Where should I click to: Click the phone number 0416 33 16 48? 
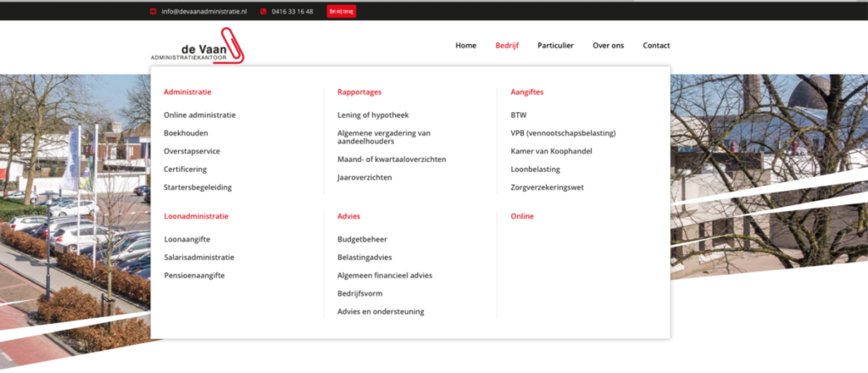pos(292,12)
